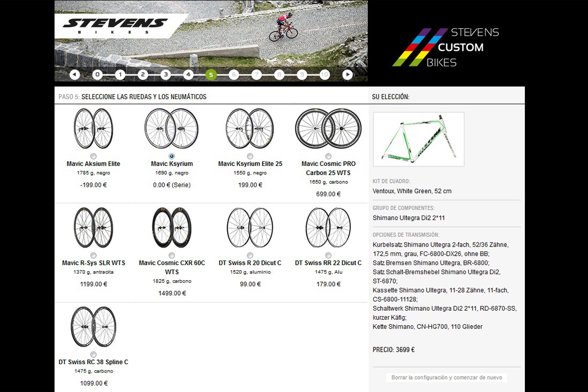Click the '1199.00 €' price
Viewport: 588px width, 392px height.
pyautogui.click(x=94, y=284)
